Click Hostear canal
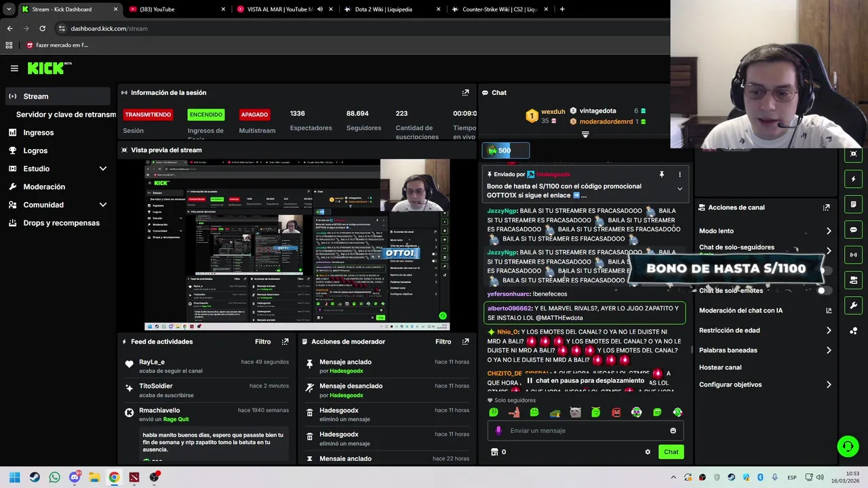Image resolution: width=868 pixels, height=488 pixels. (x=720, y=367)
